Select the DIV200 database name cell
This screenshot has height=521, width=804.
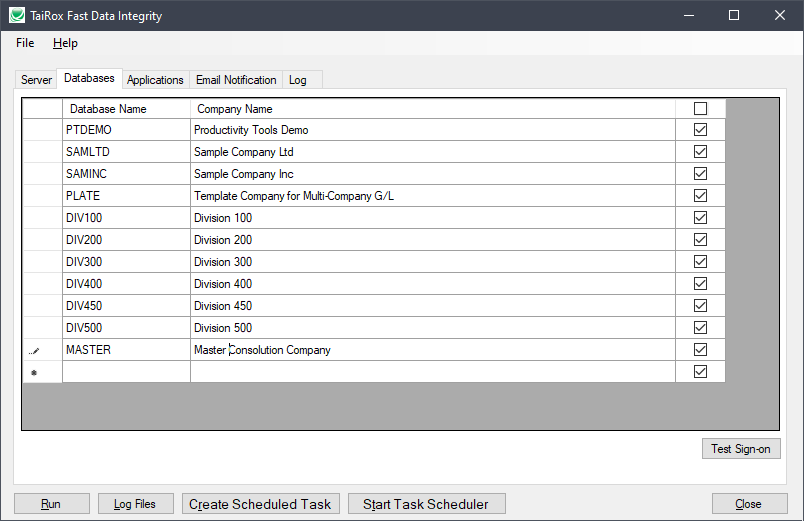126,240
